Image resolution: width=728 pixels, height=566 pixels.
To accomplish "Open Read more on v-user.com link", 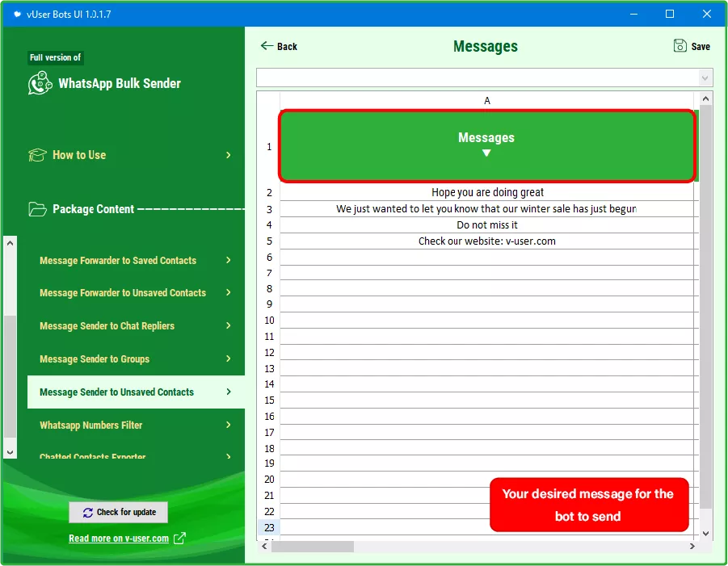I will 119,539.
